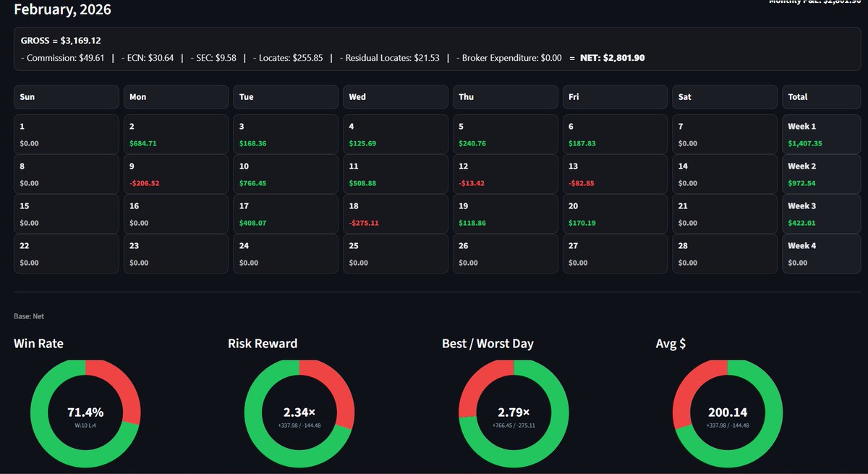Image resolution: width=868 pixels, height=474 pixels.
Task: Click February 12 loss of -$13.42
Action: coord(506,174)
